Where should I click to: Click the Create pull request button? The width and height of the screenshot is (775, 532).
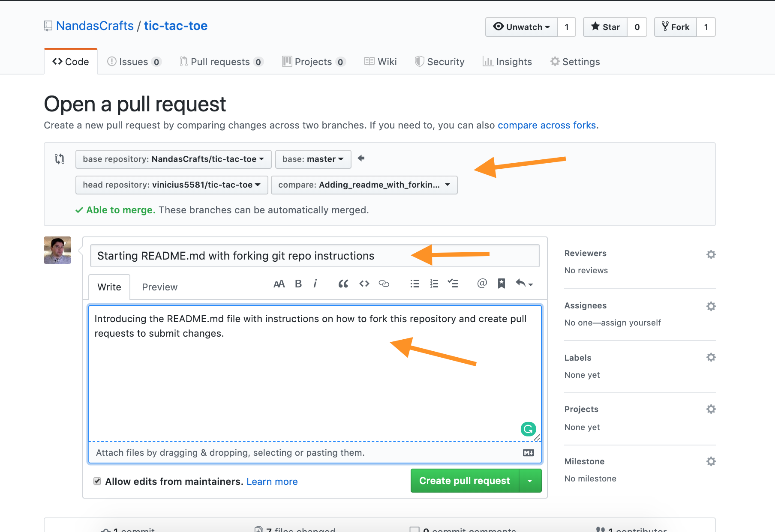(x=465, y=481)
